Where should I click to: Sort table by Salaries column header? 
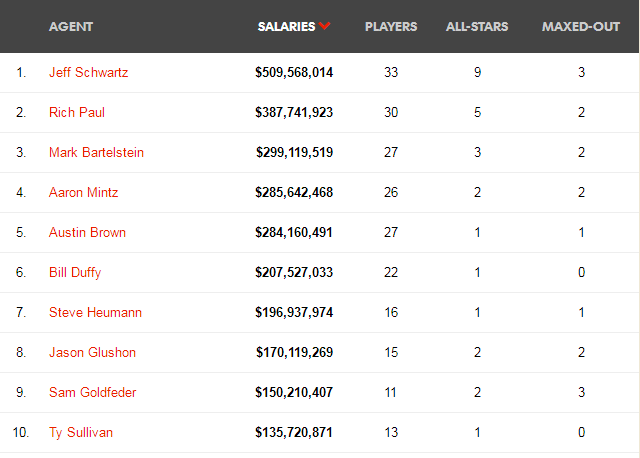(x=287, y=27)
